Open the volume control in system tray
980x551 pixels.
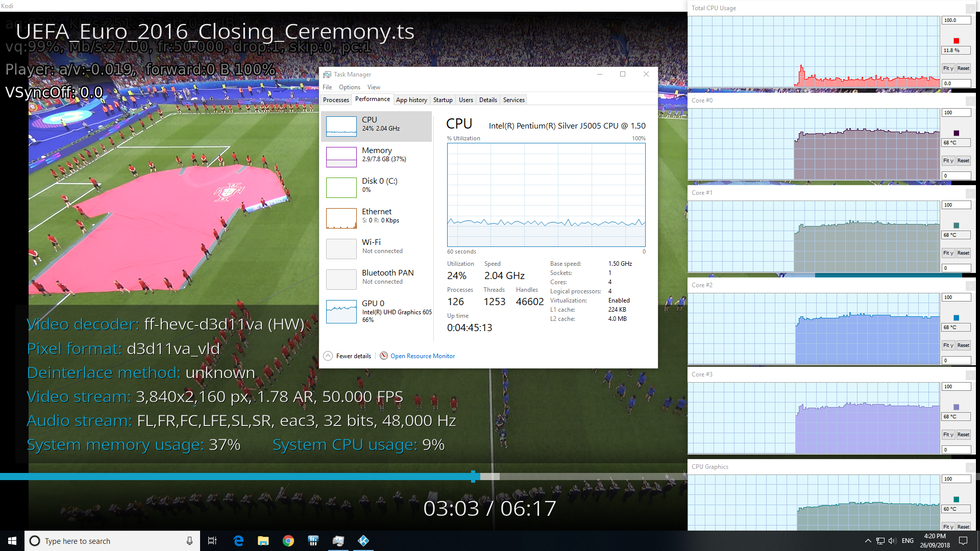[892, 541]
